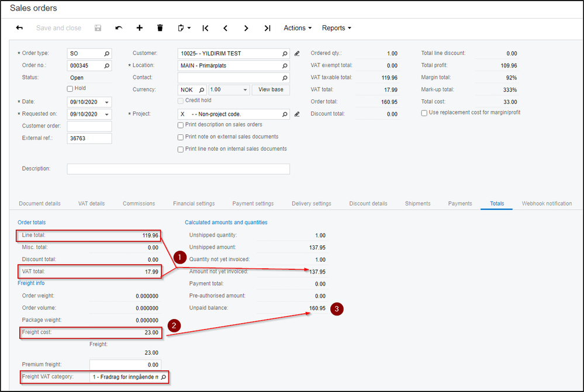Toggle the Hold checkbox
This screenshot has height=392, width=584.
point(70,89)
